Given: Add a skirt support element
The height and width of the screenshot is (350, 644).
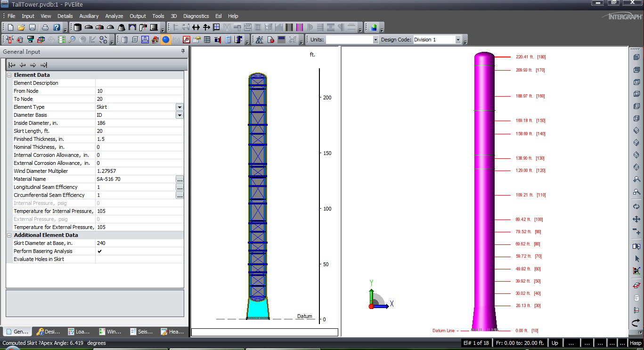Looking at the screenshot, I should click(x=154, y=27).
